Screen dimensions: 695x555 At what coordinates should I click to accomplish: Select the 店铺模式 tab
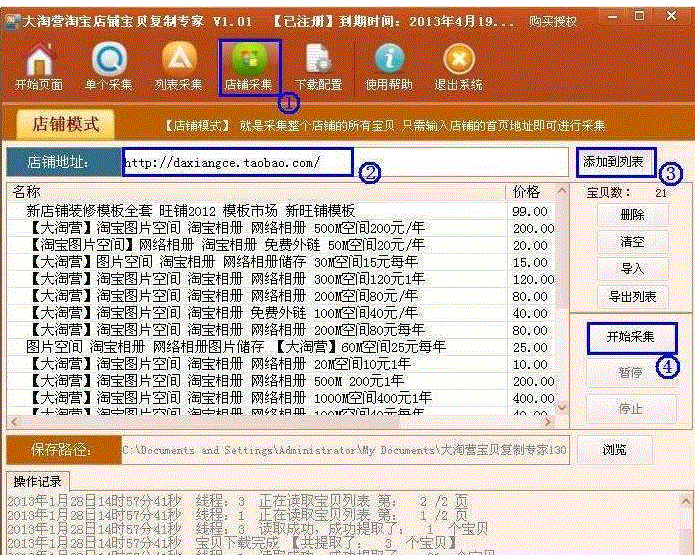66,124
